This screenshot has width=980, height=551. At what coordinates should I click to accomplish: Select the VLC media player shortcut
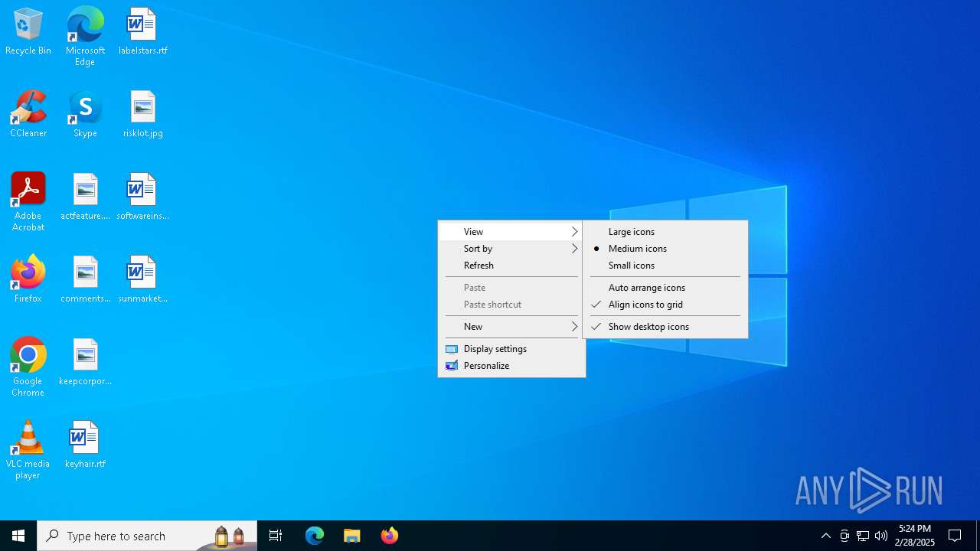(x=28, y=450)
